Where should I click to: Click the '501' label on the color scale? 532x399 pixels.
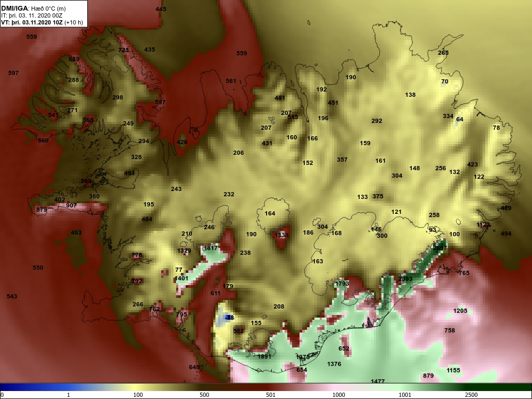[270, 395]
